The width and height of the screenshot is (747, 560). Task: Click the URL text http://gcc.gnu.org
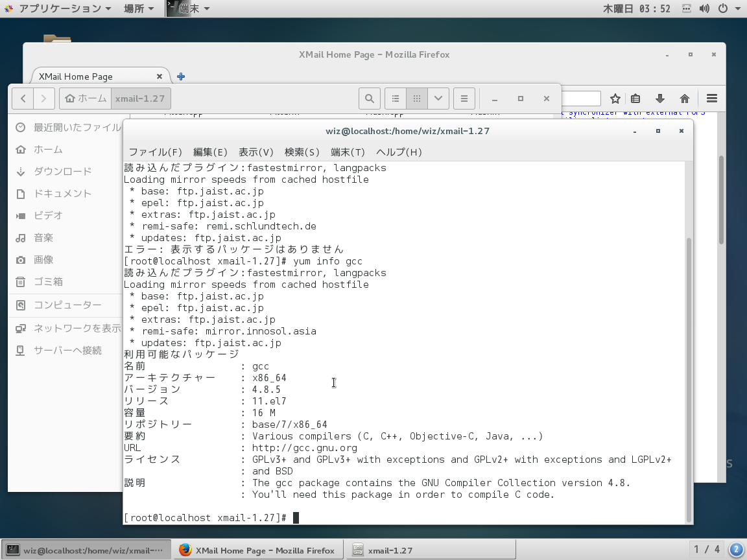click(304, 448)
